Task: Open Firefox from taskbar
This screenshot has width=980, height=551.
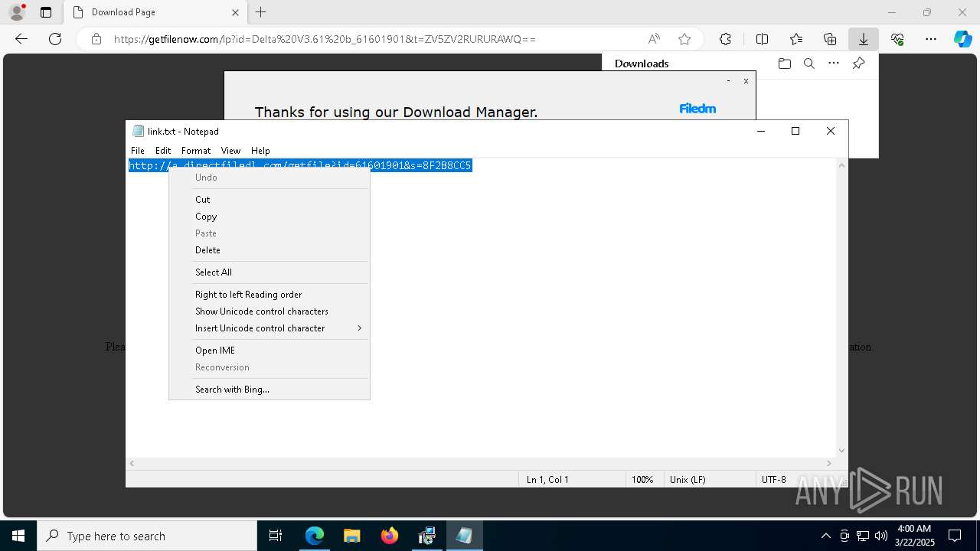Action: click(390, 536)
